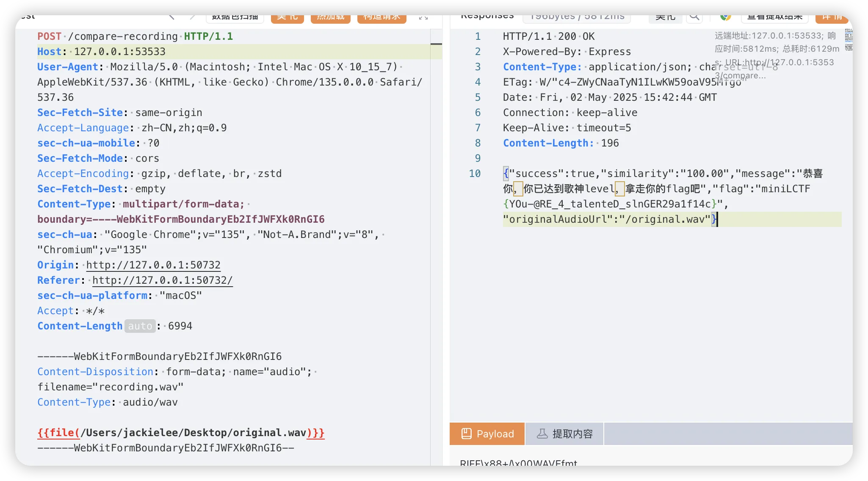Click the 数据包扫描 packet scan button
Image resolution: width=868 pixels, height=481 pixels.
click(235, 17)
